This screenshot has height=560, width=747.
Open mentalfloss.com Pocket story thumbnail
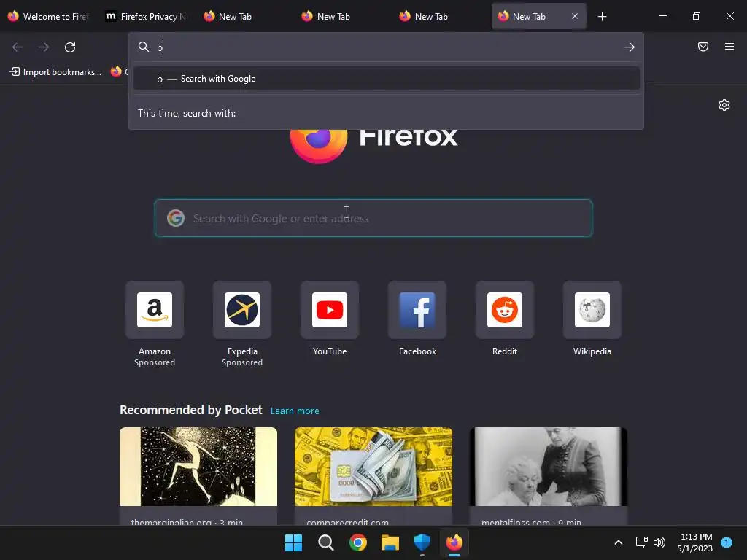[x=549, y=467]
